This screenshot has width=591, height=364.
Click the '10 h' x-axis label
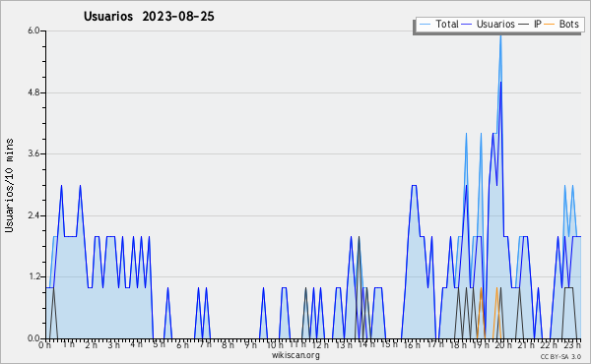275,345
